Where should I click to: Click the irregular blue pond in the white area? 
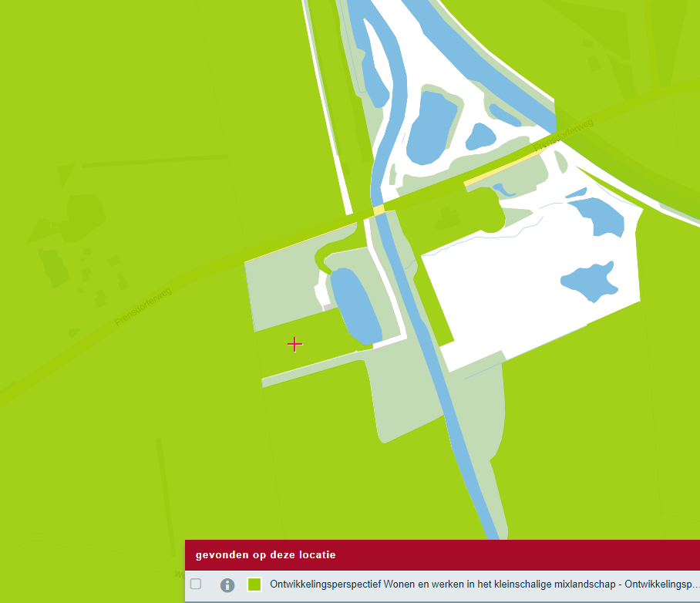590,281
